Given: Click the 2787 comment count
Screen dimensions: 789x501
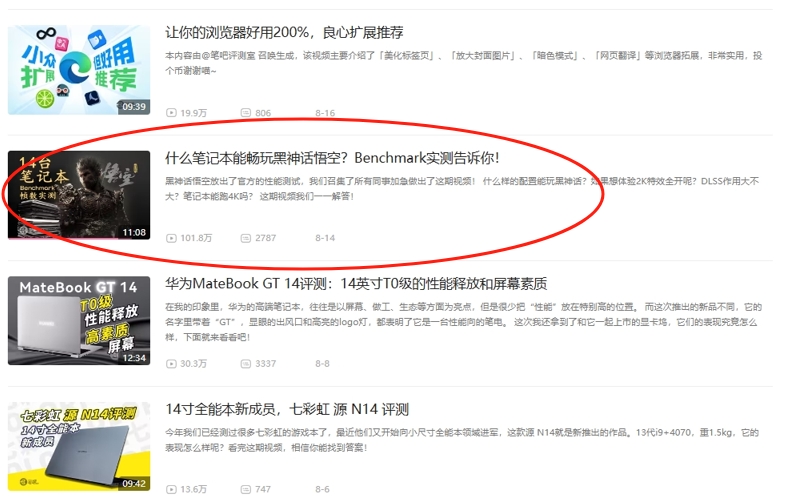Looking at the screenshot, I should coord(266,238).
